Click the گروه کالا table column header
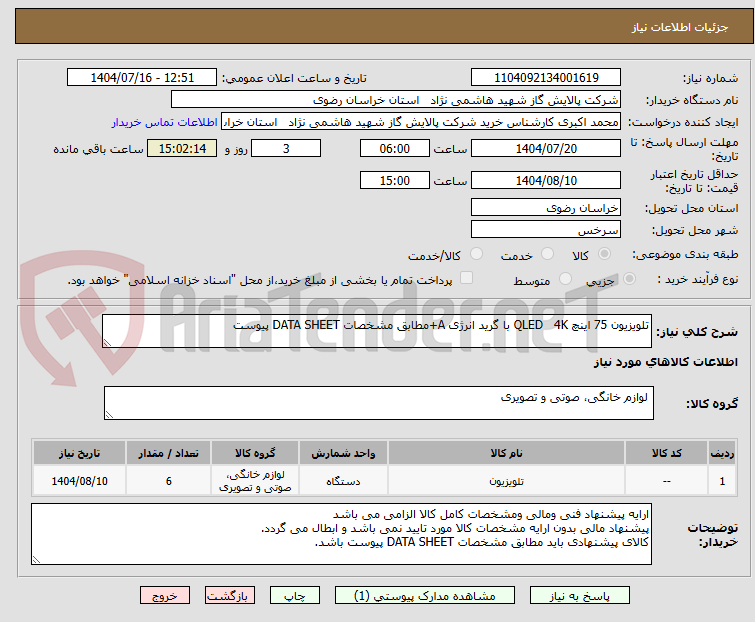The image size is (755, 622). coord(255,453)
